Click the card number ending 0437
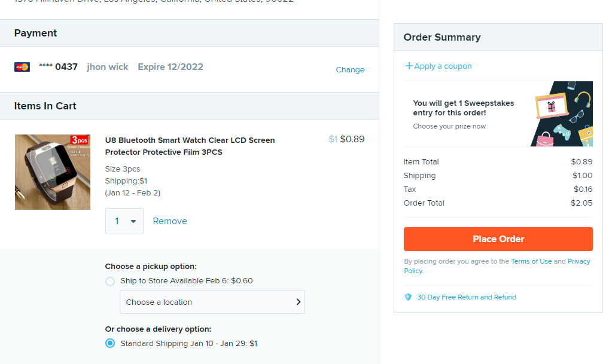 coord(58,67)
